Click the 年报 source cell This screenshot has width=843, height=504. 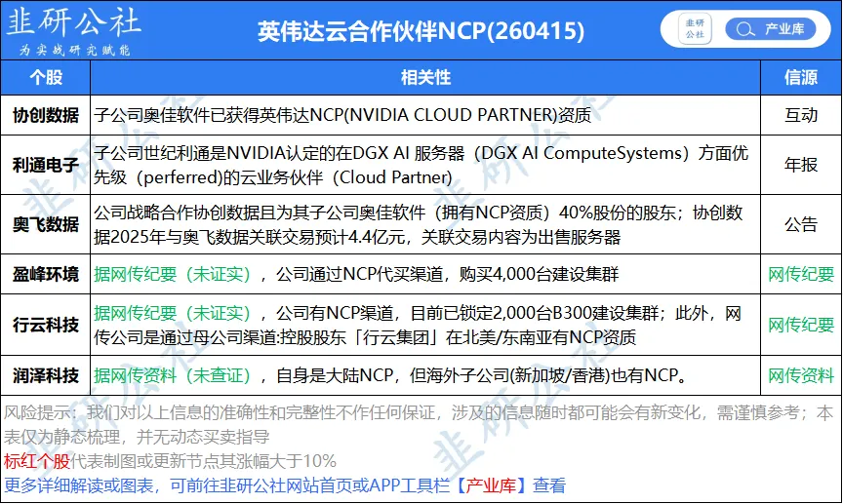coord(800,165)
